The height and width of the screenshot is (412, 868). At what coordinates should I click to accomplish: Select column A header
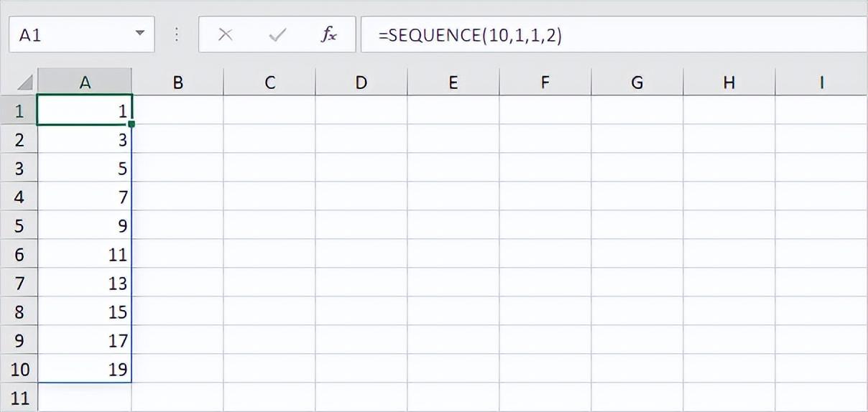[x=85, y=83]
